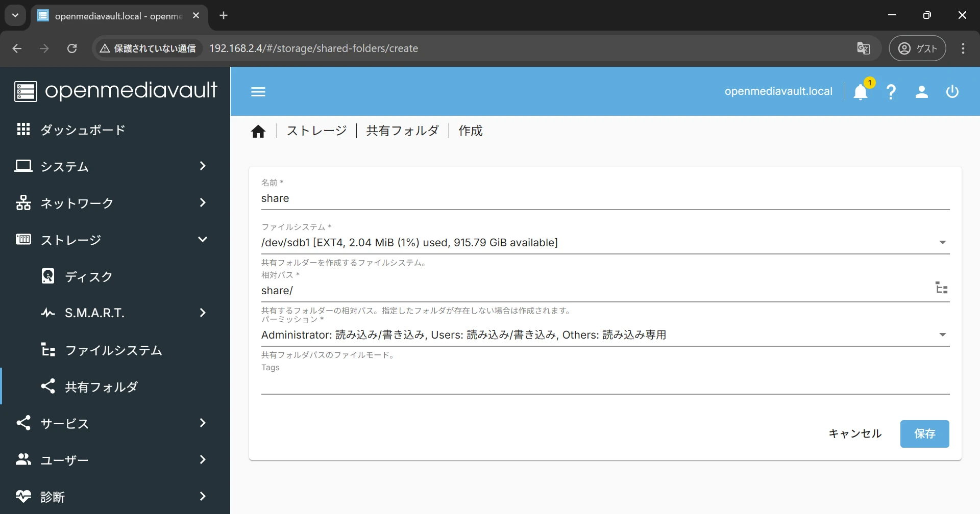Click the users people icon
Image resolution: width=980 pixels, height=514 pixels.
click(x=23, y=459)
